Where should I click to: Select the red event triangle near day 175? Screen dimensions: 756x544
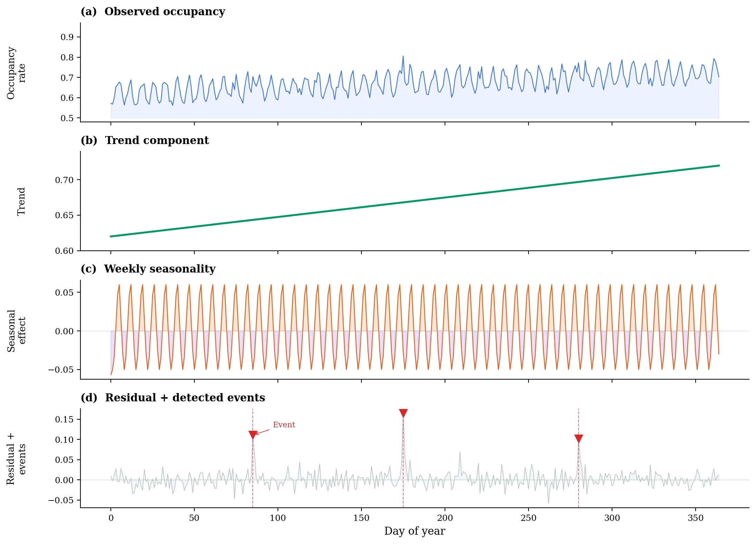(403, 412)
